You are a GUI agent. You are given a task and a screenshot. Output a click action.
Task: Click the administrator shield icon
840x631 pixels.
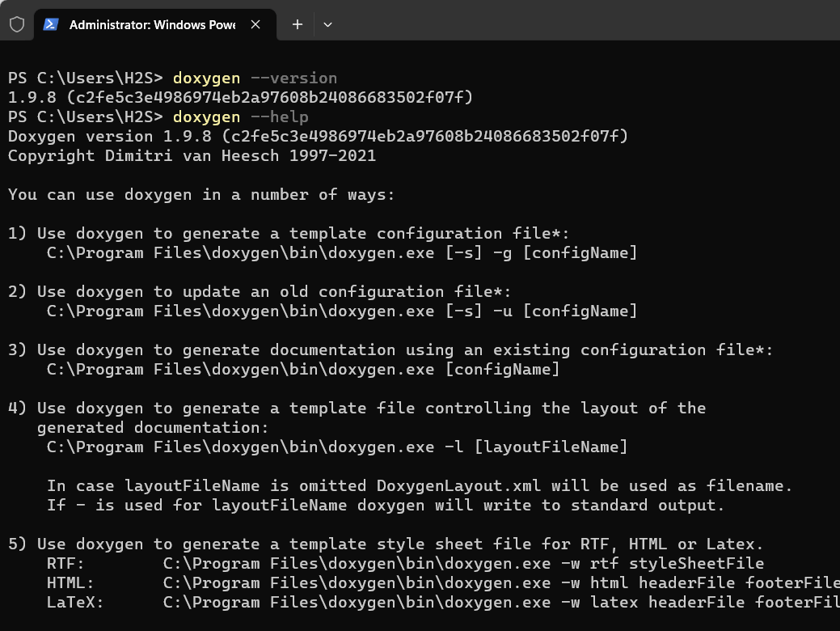tap(17, 24)
